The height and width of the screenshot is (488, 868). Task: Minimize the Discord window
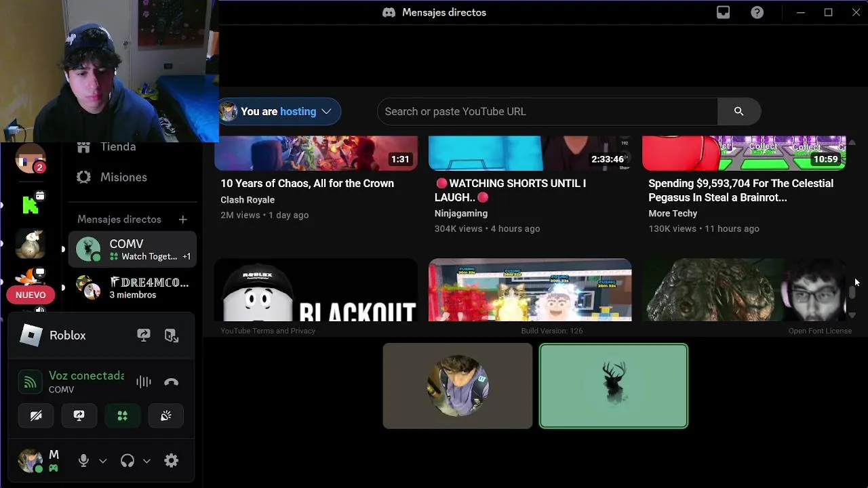pyautogui.click(x=800, y=12)
